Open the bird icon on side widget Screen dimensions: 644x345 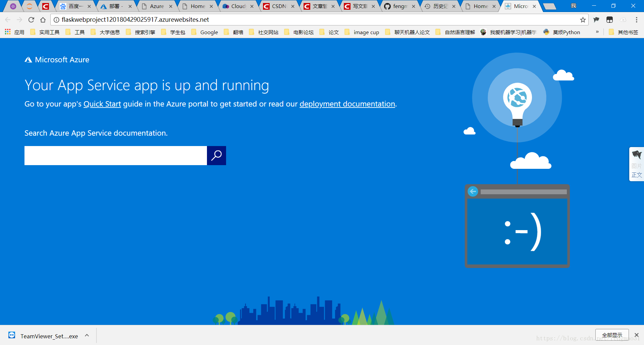[x=637, y=155]
